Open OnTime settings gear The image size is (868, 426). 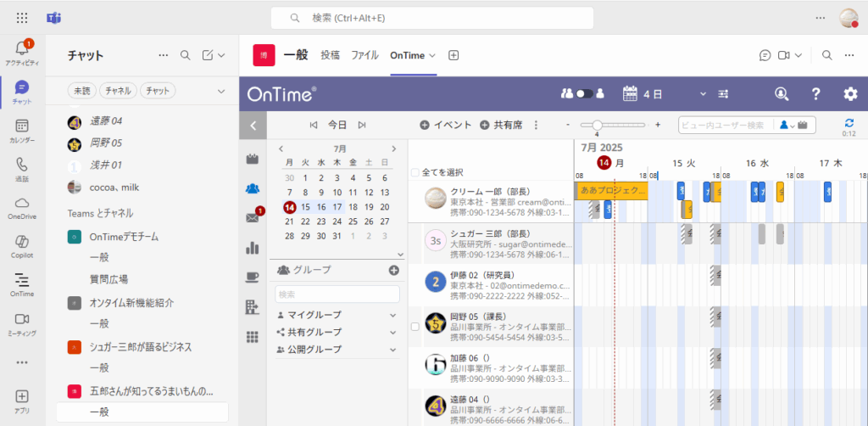850,94
